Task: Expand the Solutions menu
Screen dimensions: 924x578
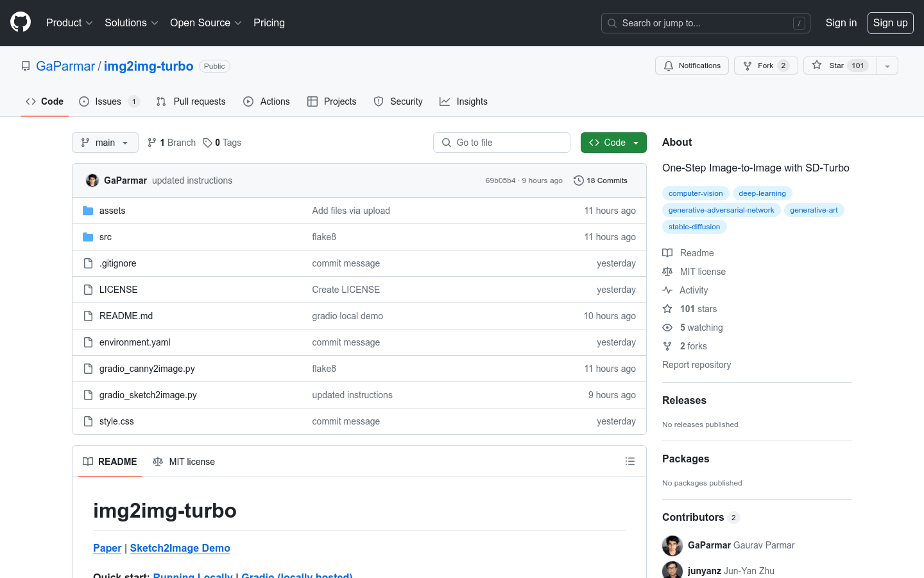Action: point(131,22)
